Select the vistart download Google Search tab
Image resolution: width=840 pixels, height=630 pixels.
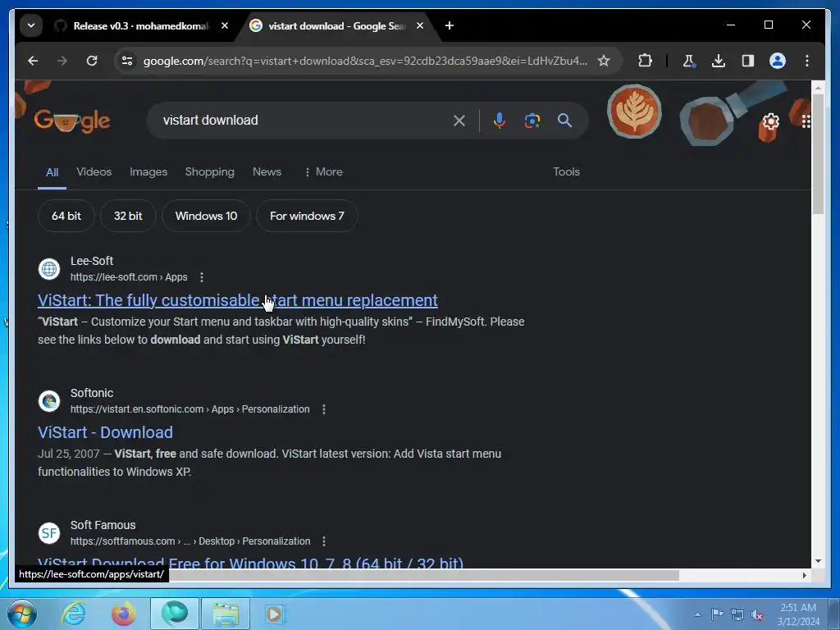point(337,25)
